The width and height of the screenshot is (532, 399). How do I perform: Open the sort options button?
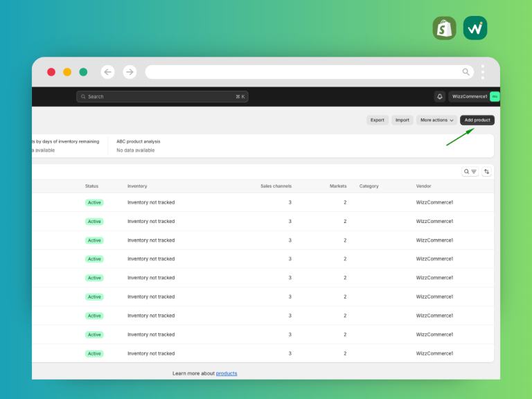pyautogui.click(x=486, y=172)
